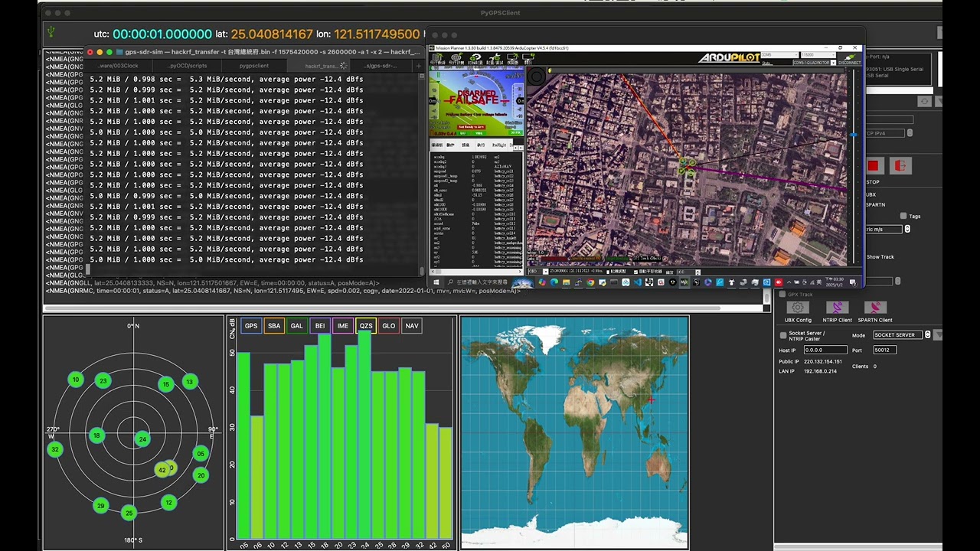Click the refresh ports icon in PyGPSClient
This screenshot has width=980, height=551.
pyautogui.click(x=924, y=102)
